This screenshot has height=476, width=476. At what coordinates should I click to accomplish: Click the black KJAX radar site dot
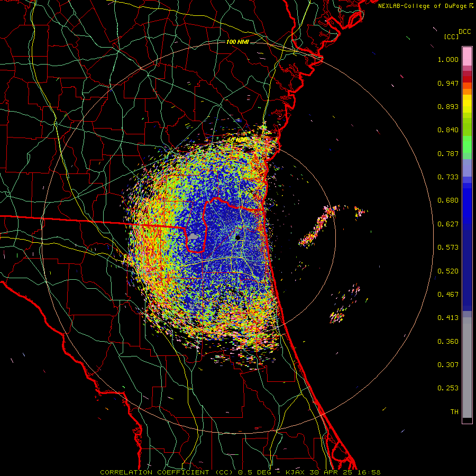pos(237,237)
